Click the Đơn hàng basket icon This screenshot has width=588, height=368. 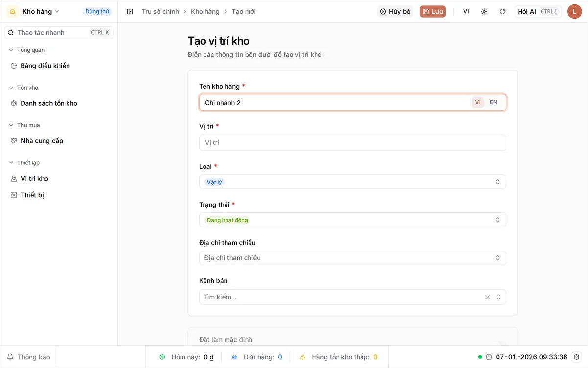[234, 357]
